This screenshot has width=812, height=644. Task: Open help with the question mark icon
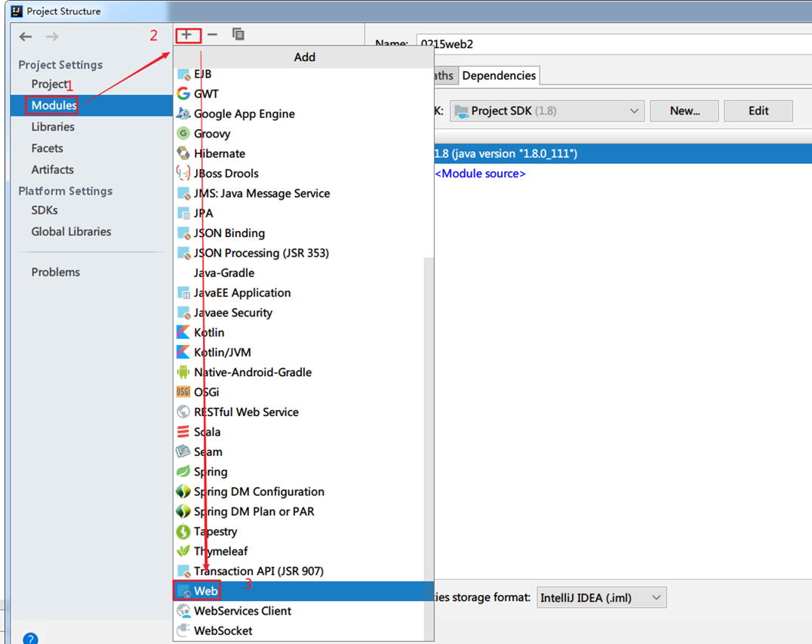click(x=30, y=638)
